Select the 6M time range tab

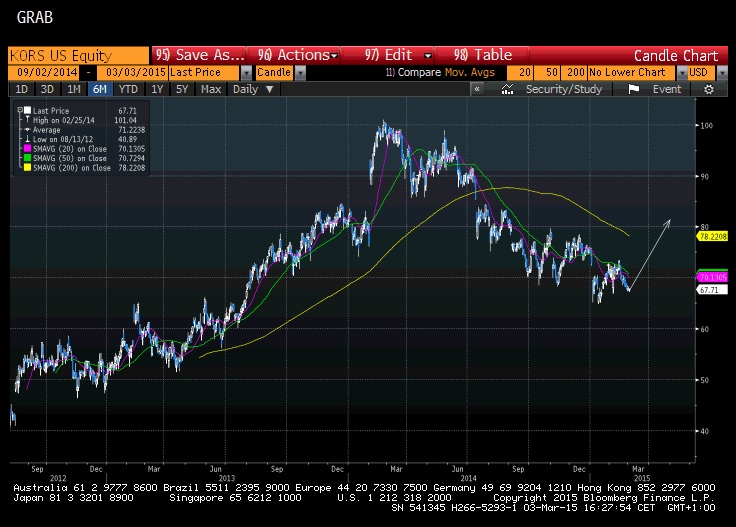[x=100, y=89]
